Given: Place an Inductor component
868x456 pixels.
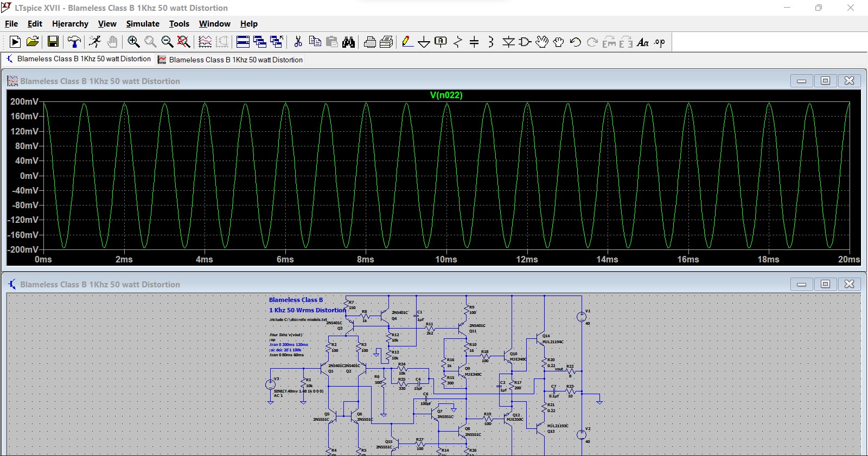Looking at the screenshot, I should coord(491,42).
